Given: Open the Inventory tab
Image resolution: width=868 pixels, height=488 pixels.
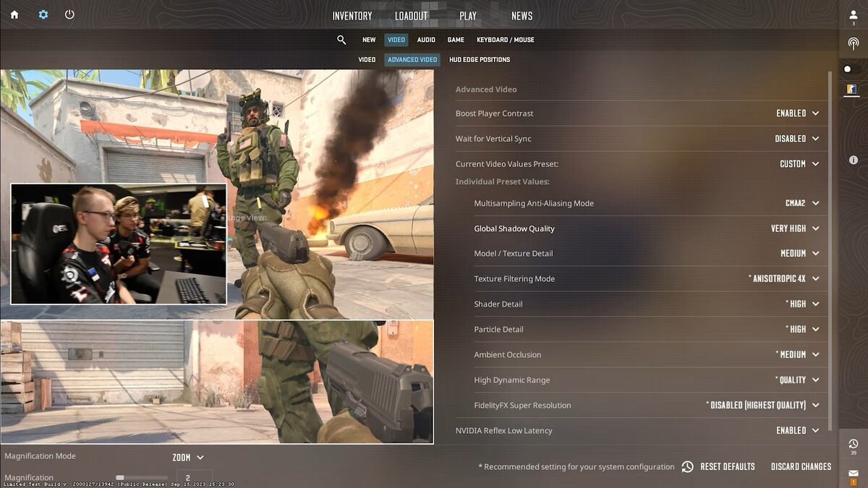Looking at the screenshot, I should click(352, 16).
